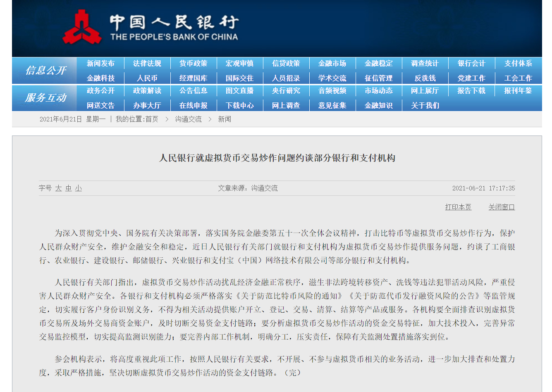The height and width of the screenshot is (392, 552).
Task: Open 金融知识 section
Action: coord(378,105)
